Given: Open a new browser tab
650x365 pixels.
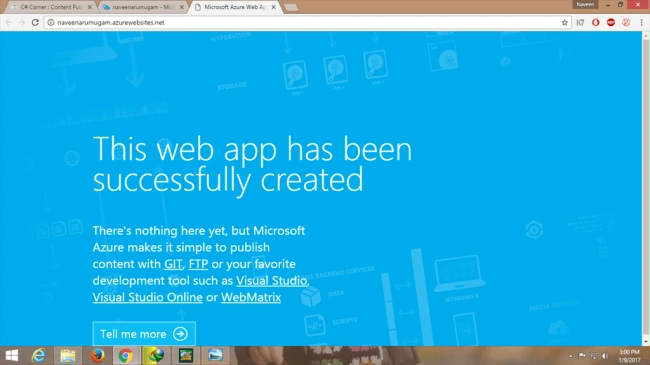Looking at the screenshot, I should (x=291, y=7).
